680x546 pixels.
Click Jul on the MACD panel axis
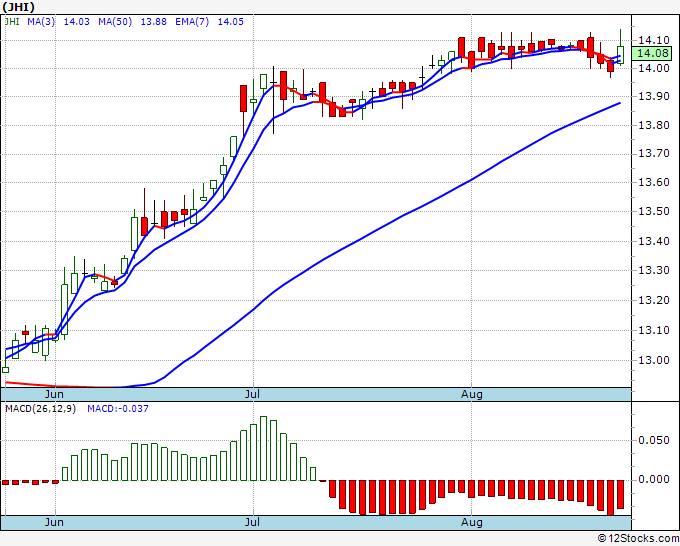tap(252, 522)
